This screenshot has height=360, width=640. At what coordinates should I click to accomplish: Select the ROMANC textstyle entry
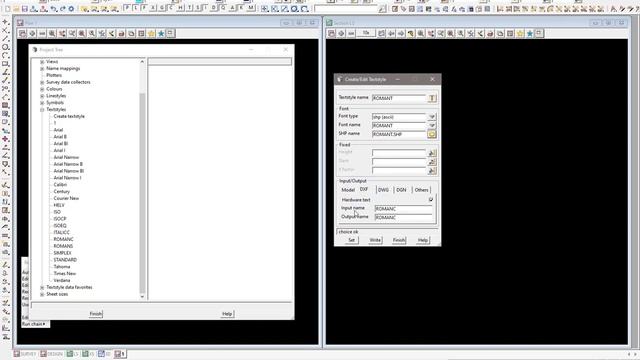click(x=63, y=239)
